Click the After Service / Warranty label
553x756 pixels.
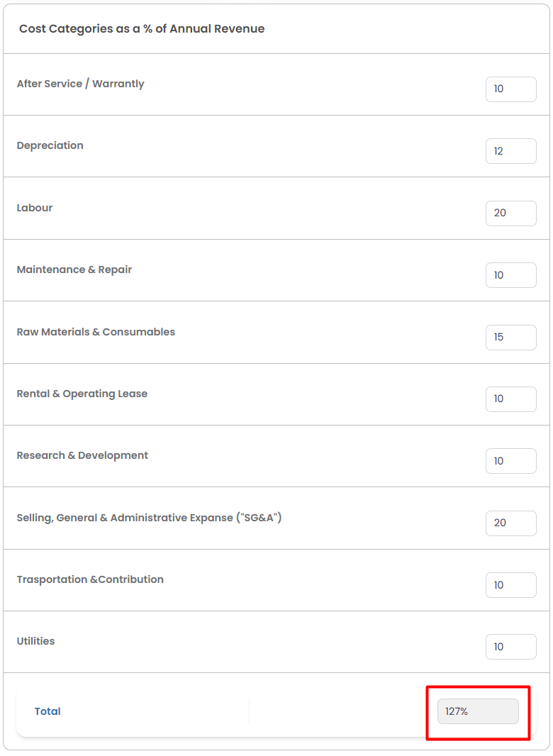pyautogui.click(x=80, y=84)
